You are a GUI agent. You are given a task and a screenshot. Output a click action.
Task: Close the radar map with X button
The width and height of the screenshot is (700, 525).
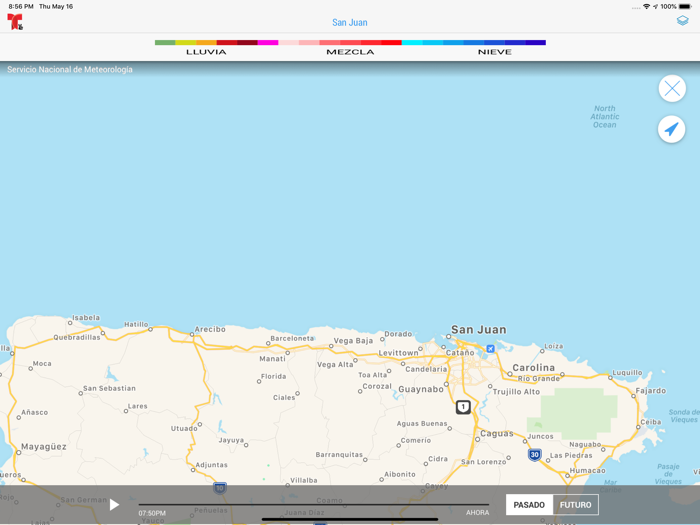[672, 89]
